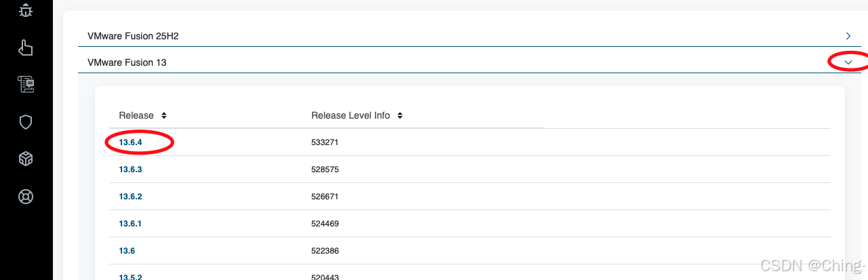Image resolution: width=868 pixels, height=280 pixels.
Task: Click the VMware Fusion 25H2 section title
Action: click(133, 35)
